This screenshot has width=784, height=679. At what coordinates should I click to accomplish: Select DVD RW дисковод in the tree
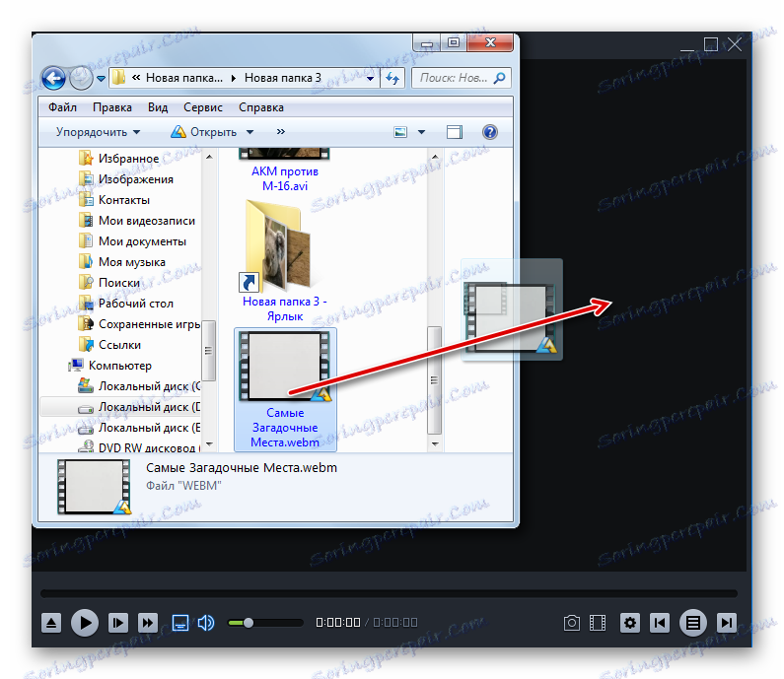[x=139, y=447]
